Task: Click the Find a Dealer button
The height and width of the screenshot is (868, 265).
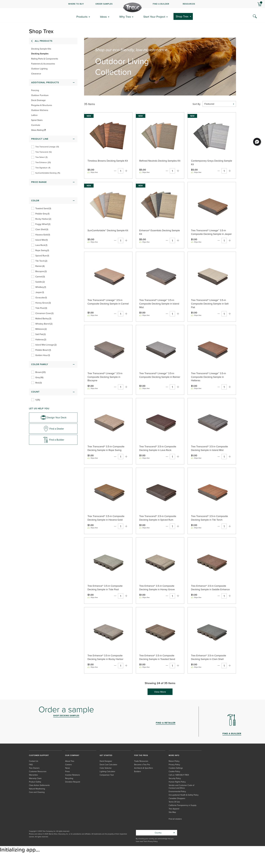Action: click(53, 429)
